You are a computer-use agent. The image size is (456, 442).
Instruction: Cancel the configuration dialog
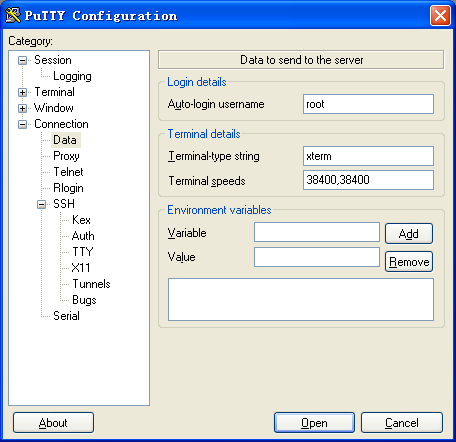tap(402, 423)
